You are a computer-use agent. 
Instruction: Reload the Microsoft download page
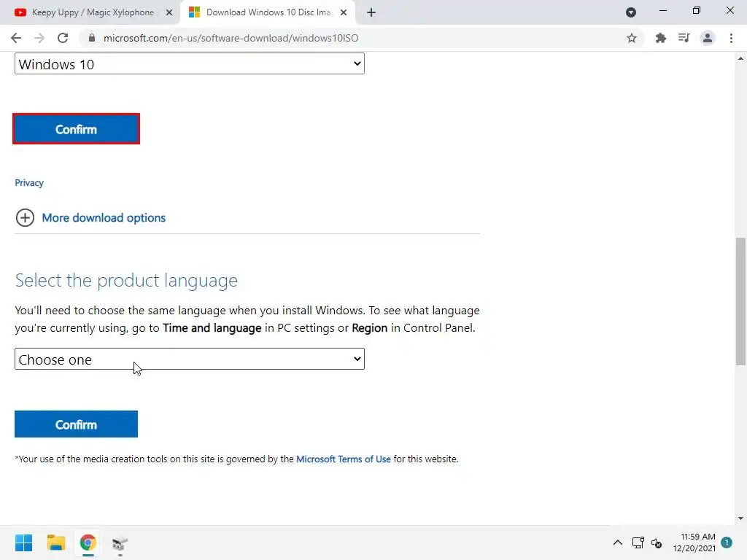[63, 38]
